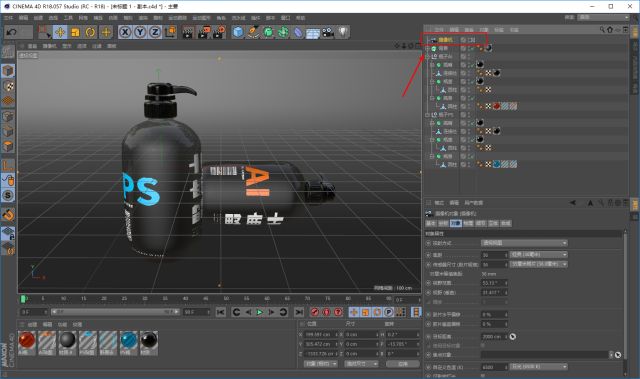Click the camera object icon in the toolbar
Viewport: 640px width, 379px height.
[328, 32]
